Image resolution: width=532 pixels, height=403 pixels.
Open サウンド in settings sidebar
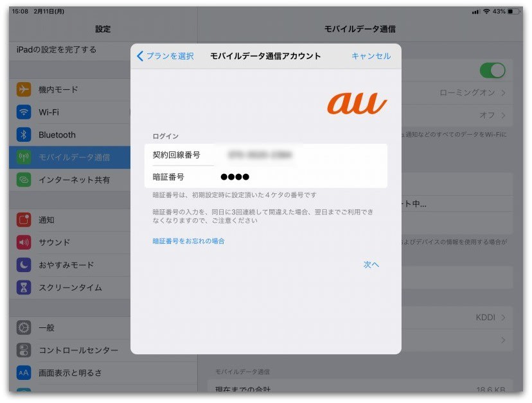[x=69, y=243]
